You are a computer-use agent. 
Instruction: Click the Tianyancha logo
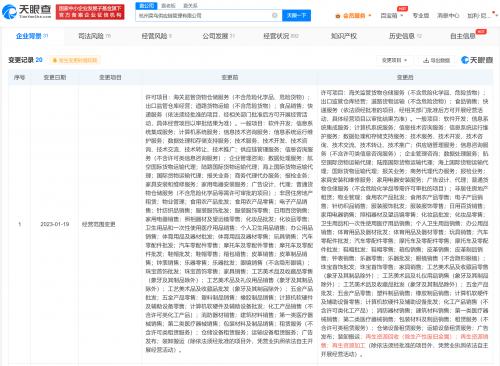coord(26,12)
